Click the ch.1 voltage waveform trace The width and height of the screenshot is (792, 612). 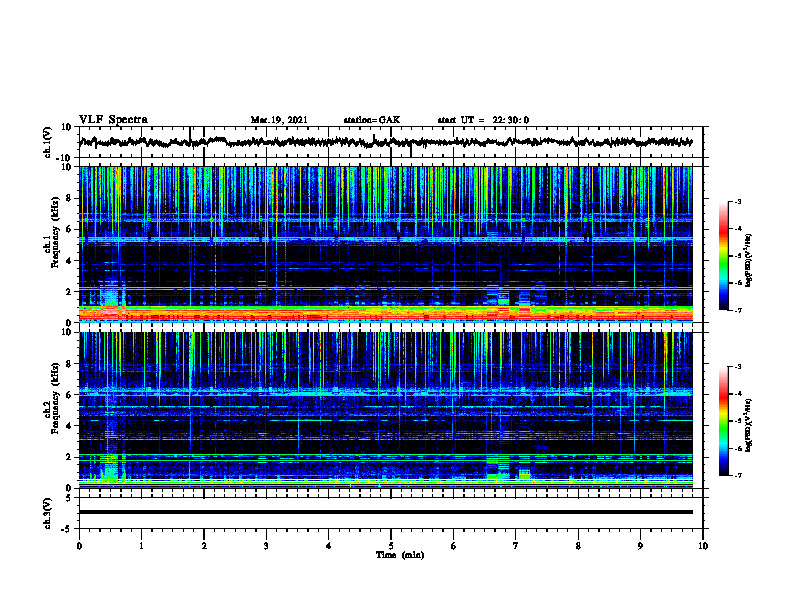(x=386, y=142)
